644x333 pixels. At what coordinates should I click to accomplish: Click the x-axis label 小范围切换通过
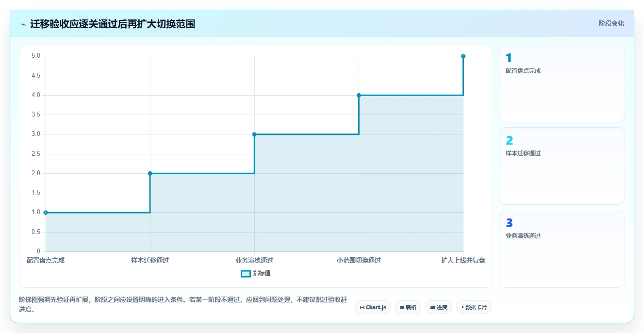pyautogui.click(x=359, y=260)
